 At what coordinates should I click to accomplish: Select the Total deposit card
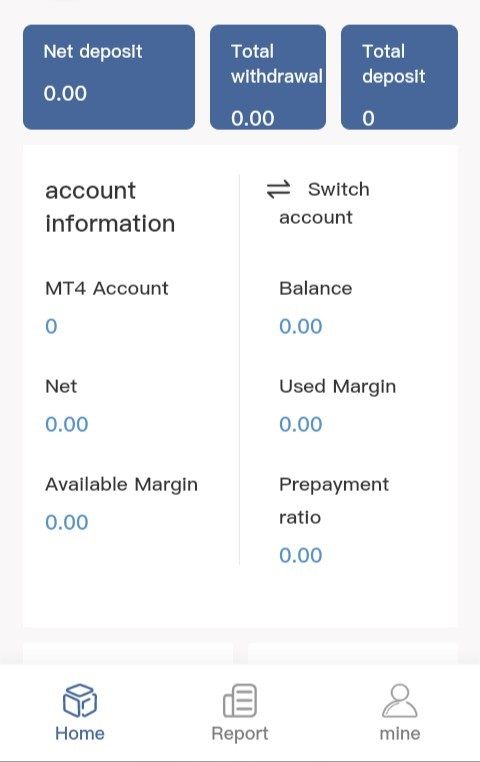pyautogui.click(x=399, y=77)
